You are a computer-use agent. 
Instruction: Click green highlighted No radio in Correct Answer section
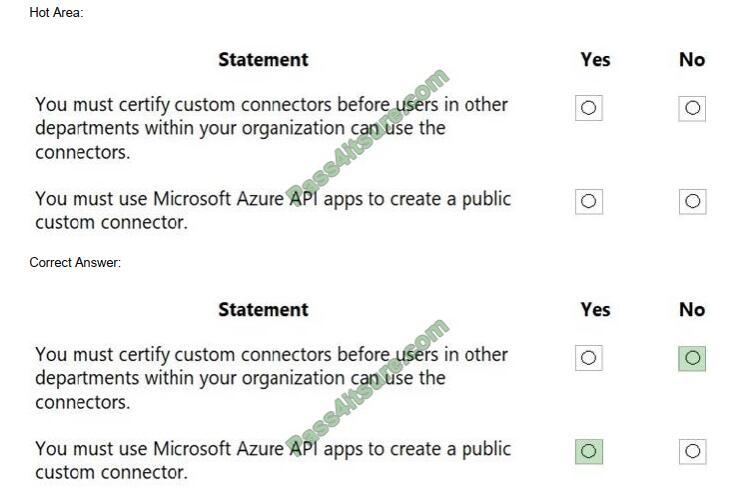(692, 358)
